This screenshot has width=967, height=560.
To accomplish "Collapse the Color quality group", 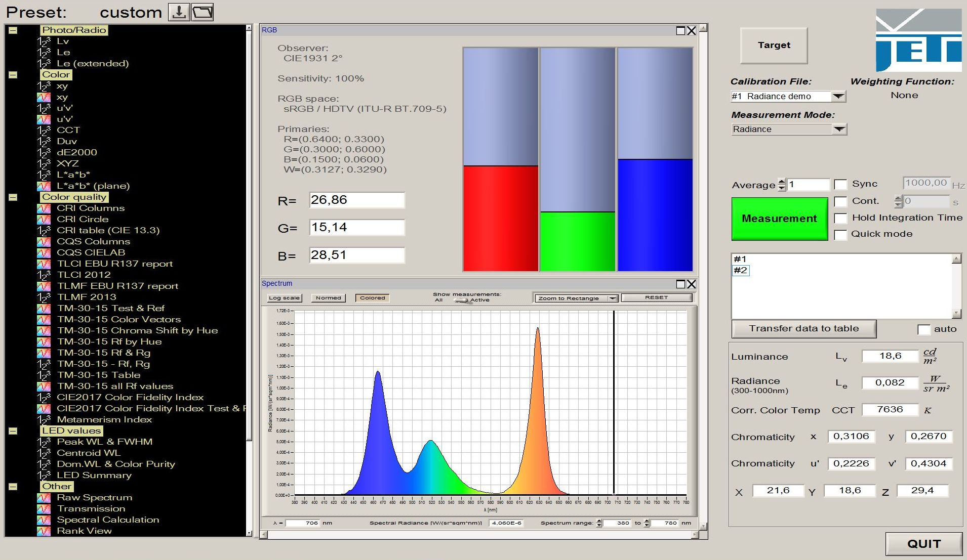I will [x=12, y=196].
